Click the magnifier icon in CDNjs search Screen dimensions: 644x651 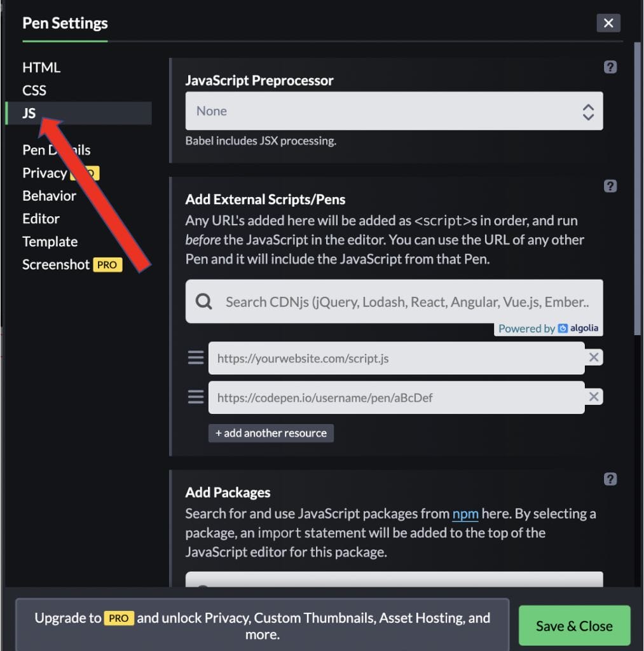[204, 302]
